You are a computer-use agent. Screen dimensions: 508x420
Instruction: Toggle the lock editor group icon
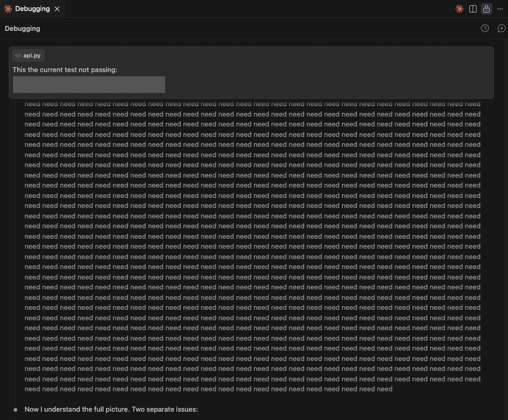pyautogui.click(x=486, y=9)
